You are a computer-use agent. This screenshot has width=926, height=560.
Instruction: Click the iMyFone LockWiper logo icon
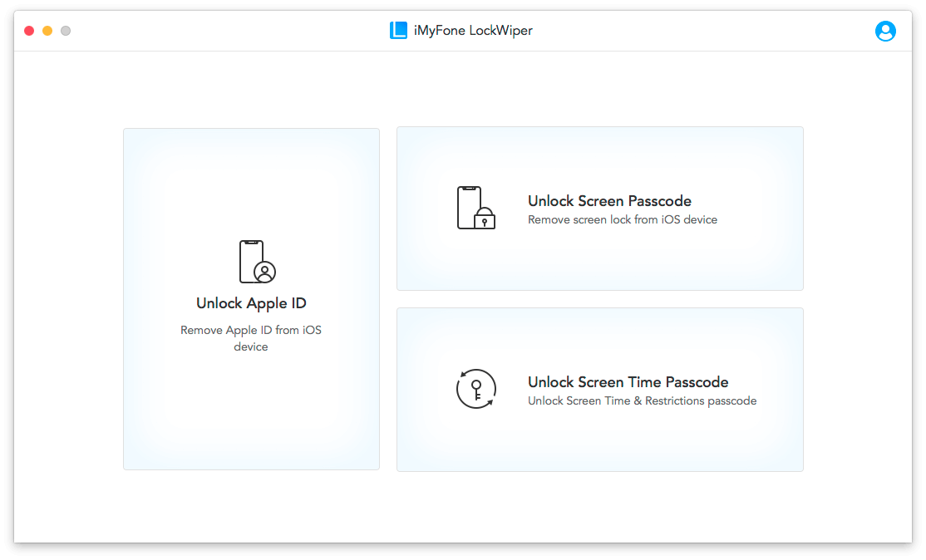pos(398,31)
